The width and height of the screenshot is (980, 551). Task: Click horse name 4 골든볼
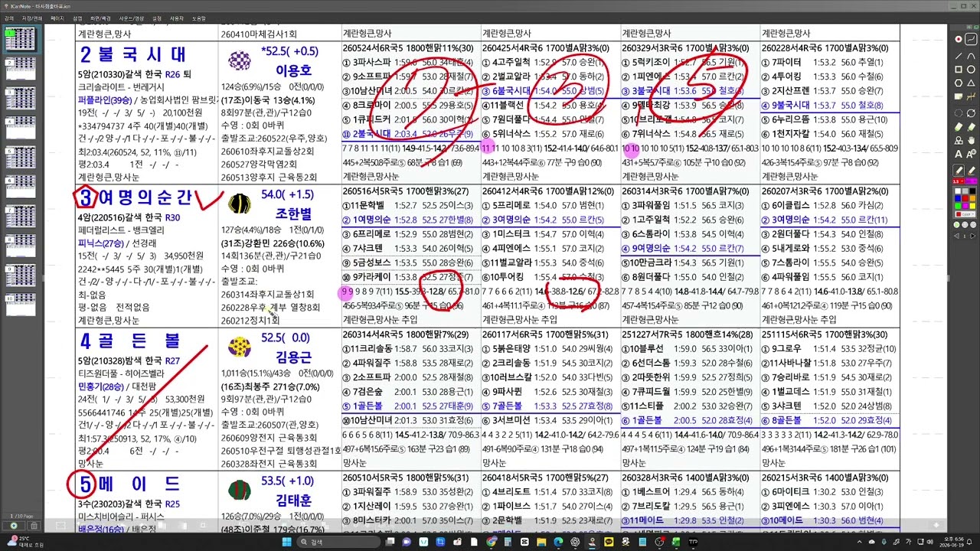(132, 340)
